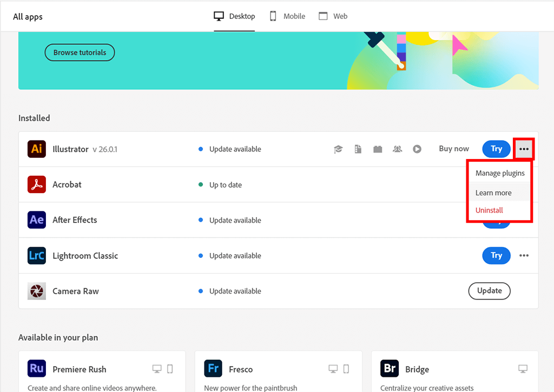Click the Bridge card title
The image size is (554, 392).
coord(417,369)
